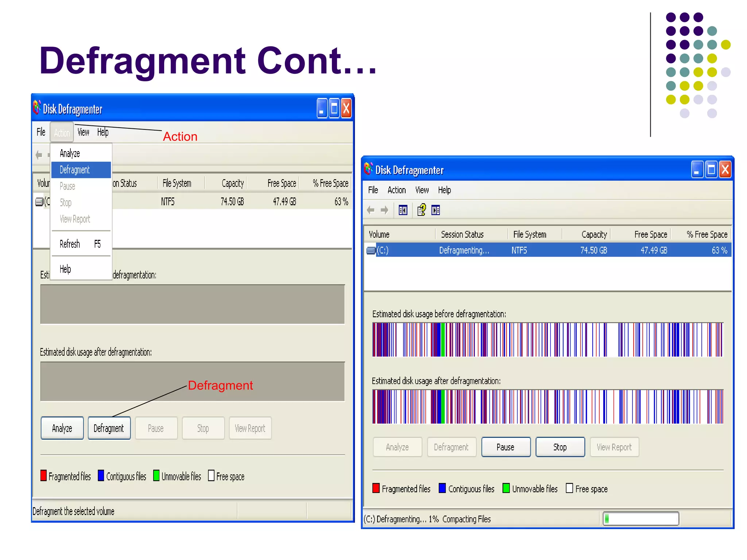Click File System column header in right window
The height and width of the screenshot is (560, 747).
(x=535, y=234)
